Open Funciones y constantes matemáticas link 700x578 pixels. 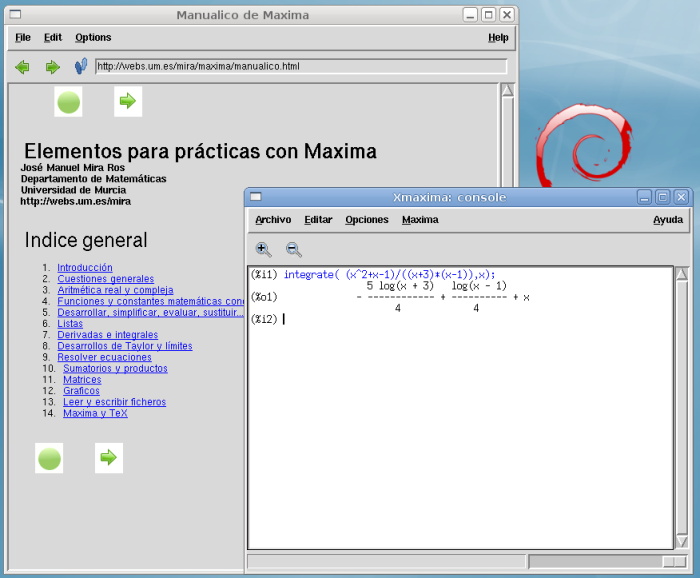(150, 301)
